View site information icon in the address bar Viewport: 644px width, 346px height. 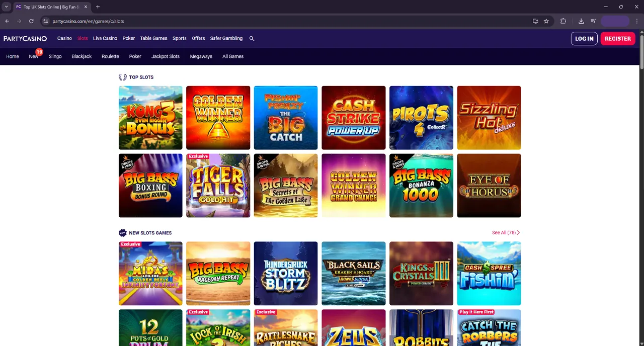[x=45, y=21]
